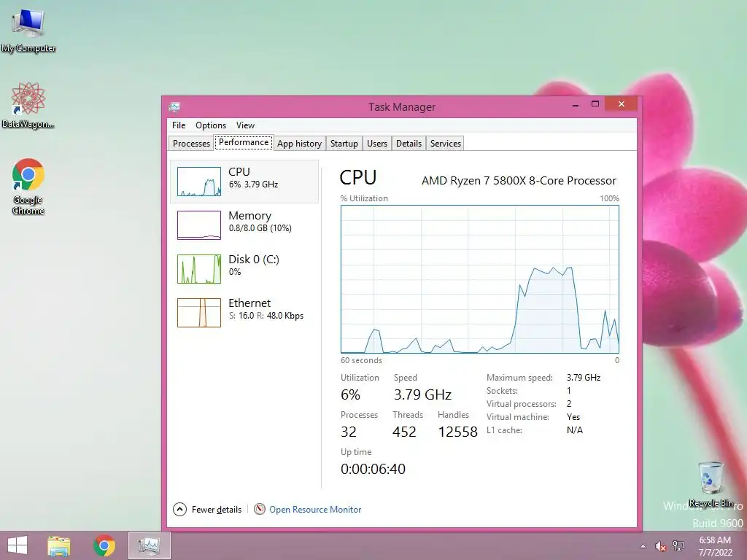
Task: Click the Handles count 12558
Action: (x=457, y=432)
